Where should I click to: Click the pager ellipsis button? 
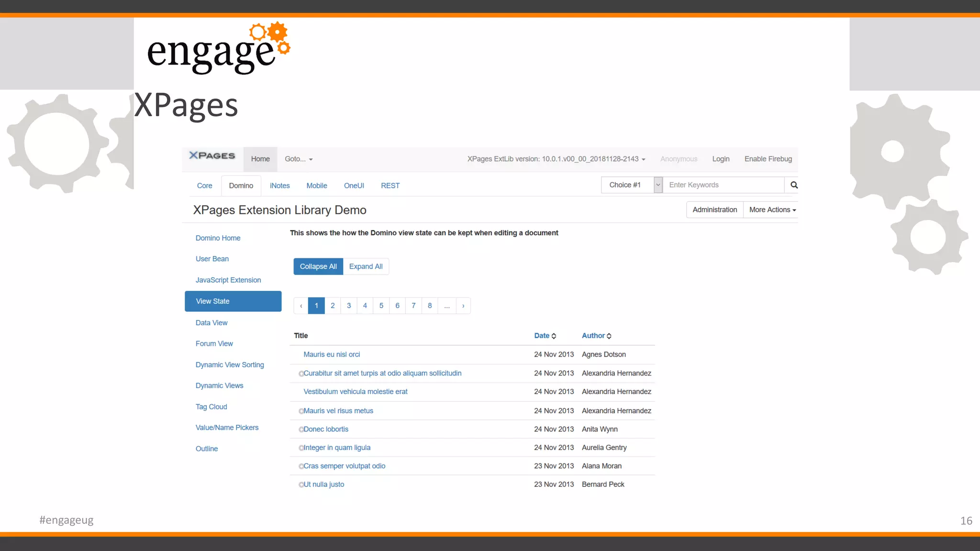[447, 306]
